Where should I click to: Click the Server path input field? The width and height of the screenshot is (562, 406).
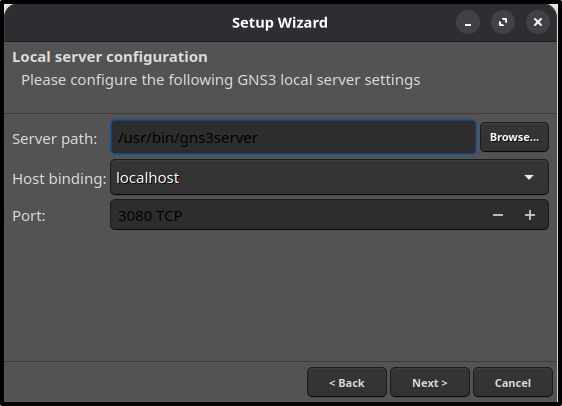pos(293,137)
